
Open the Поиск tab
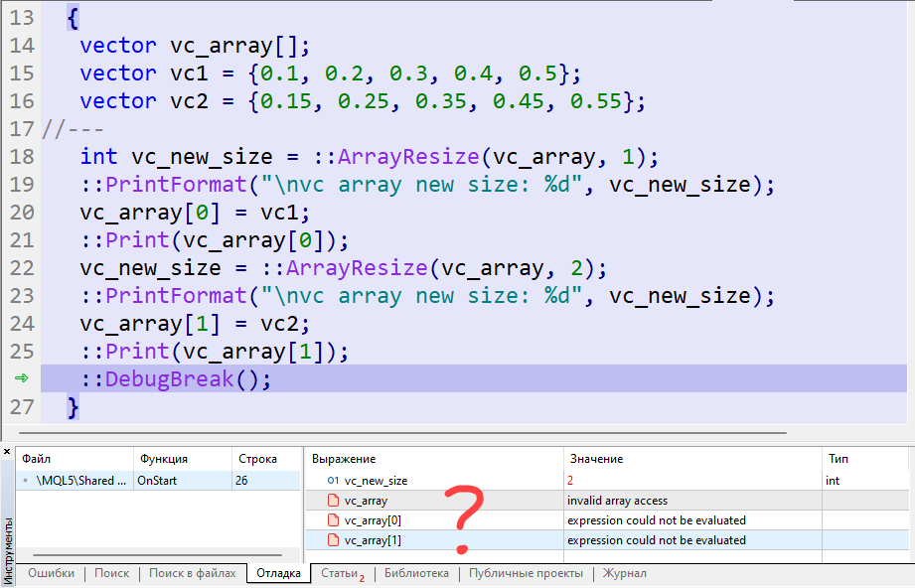112,573
